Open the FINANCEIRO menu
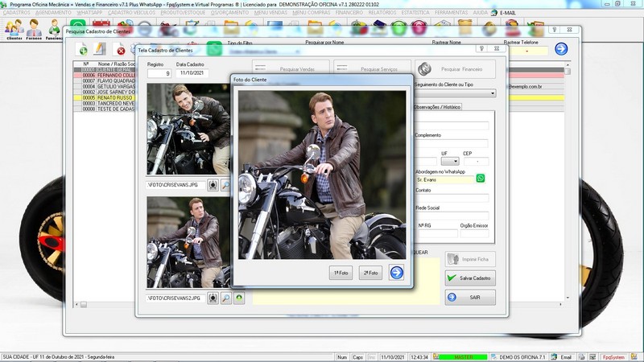Viewport: 644px width, 362px height. click(x=349, y=13)
